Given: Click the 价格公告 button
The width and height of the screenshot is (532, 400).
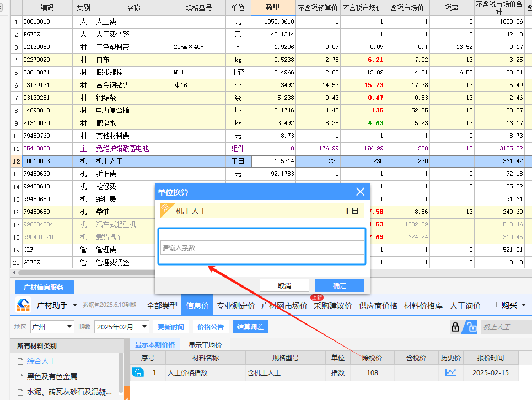Looking at the screenshot, I should click(211, 327).
